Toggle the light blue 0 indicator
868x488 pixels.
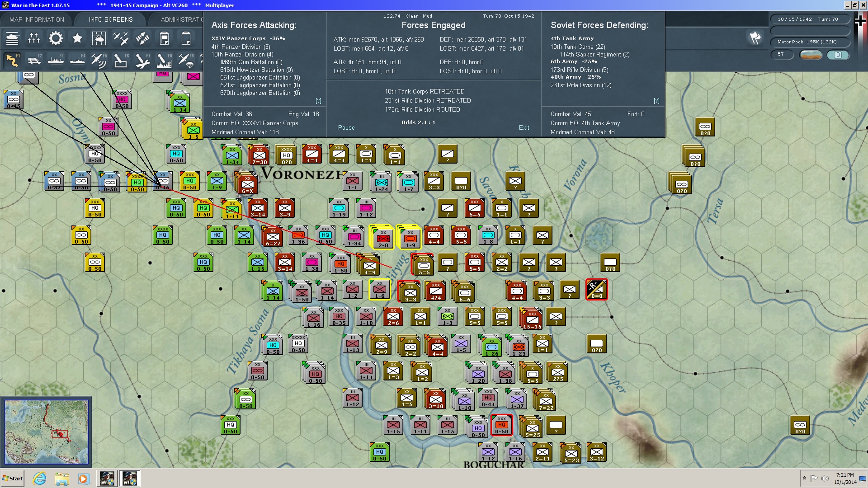point(838,55)
